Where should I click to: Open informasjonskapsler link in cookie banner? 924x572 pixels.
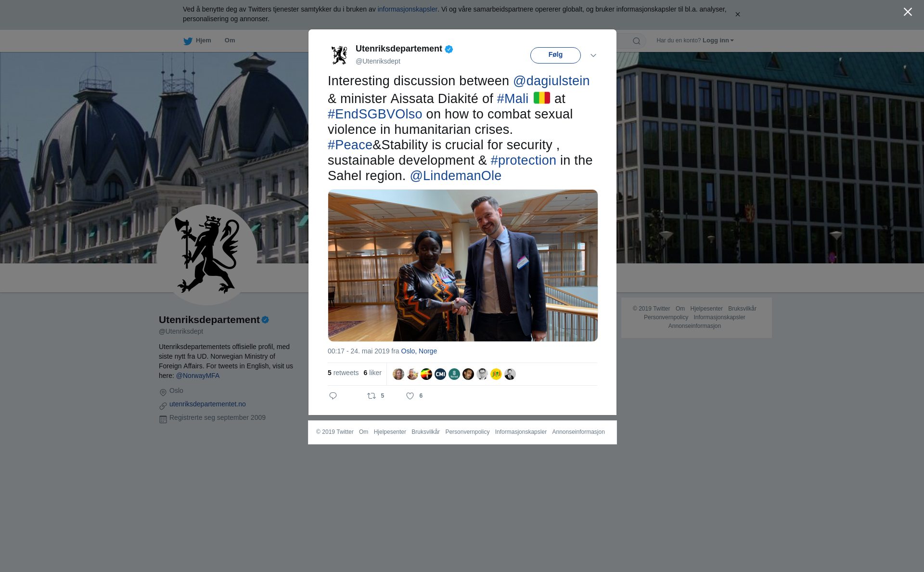click(407, 9)
